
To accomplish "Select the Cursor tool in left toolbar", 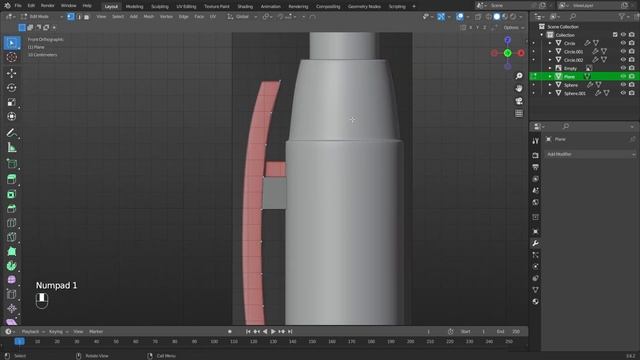I will [x=11, y=57].
